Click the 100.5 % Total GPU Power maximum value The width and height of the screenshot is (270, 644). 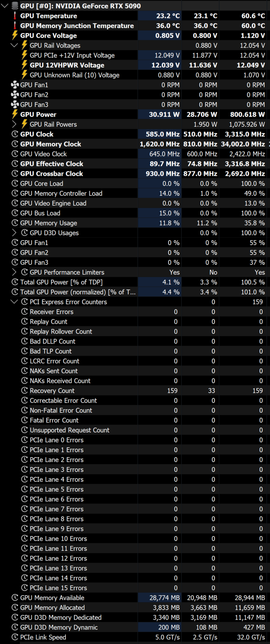253,282
